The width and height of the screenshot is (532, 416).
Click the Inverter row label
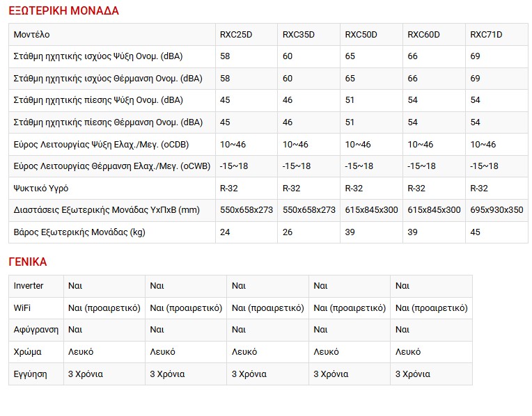29,286
